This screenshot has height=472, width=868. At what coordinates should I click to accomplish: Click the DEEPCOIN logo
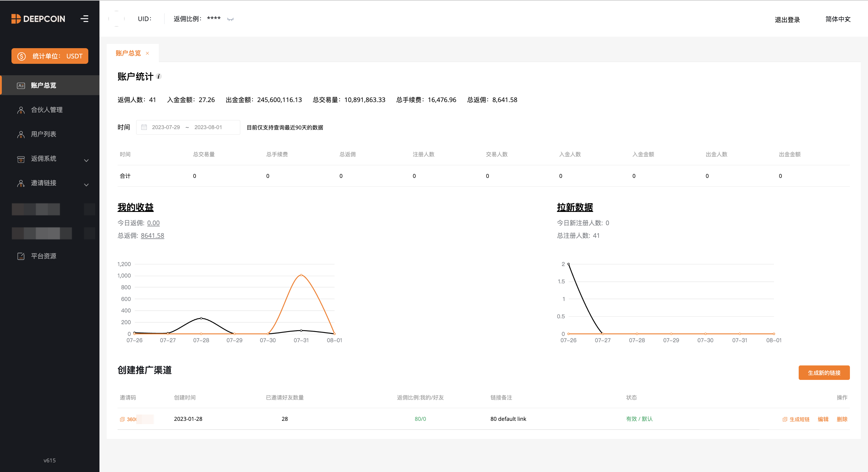38,19
